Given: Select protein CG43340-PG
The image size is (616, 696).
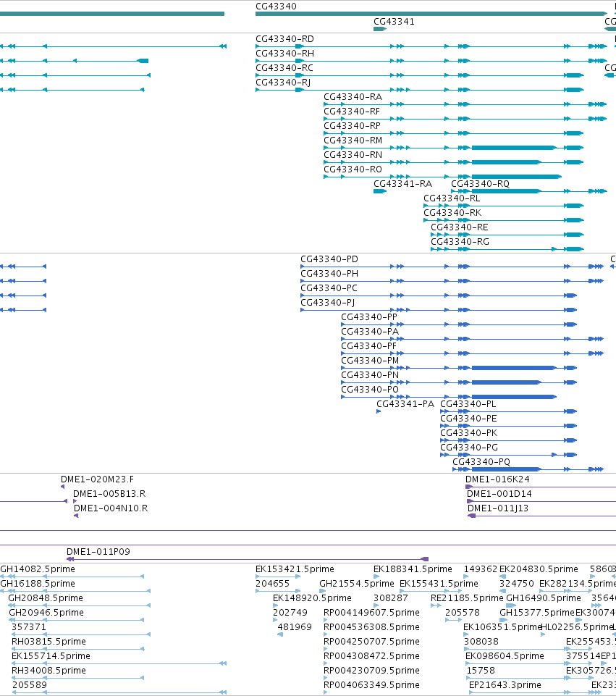Looking at the screenshot, I should point(469,448).
